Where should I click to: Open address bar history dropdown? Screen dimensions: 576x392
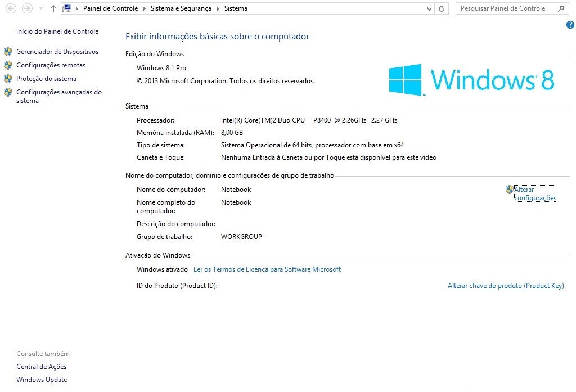click(429, 8)
